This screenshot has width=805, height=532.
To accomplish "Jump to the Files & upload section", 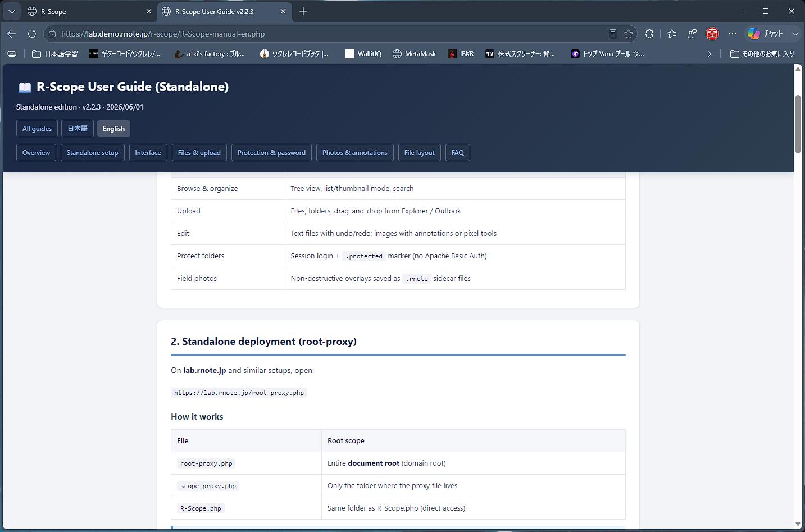I will (199, 153).
